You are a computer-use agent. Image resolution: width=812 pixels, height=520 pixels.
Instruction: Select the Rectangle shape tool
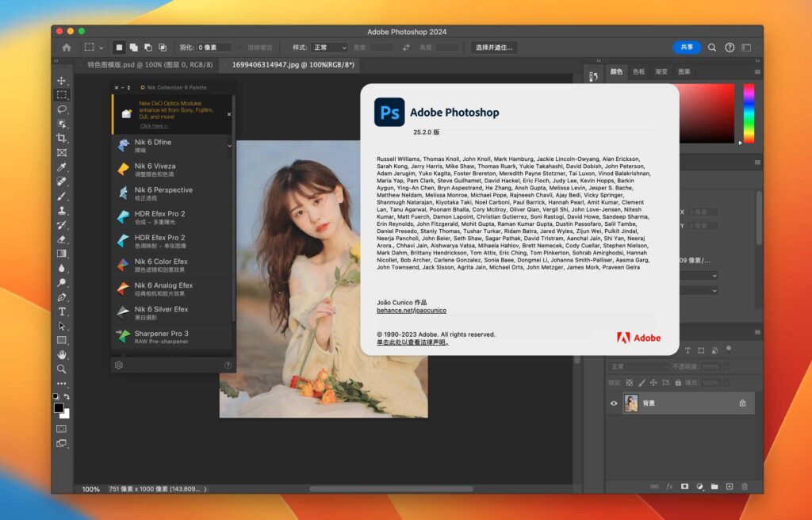tap(62, 340)
